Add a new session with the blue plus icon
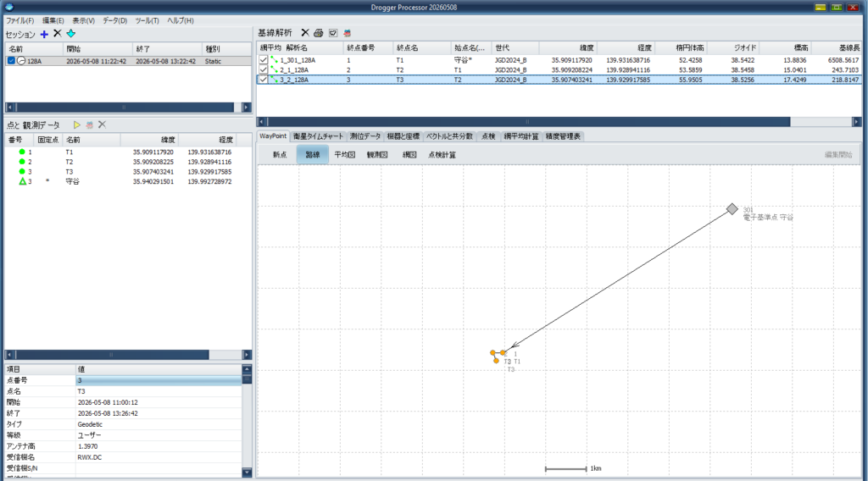The width and height of the screenshot is (868, 481). (x=44, y=34)
